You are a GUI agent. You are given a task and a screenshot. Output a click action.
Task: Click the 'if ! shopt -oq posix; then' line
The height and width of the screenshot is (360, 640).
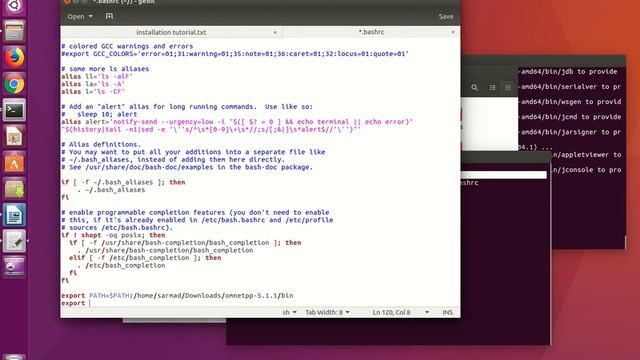tap(113, 235)
